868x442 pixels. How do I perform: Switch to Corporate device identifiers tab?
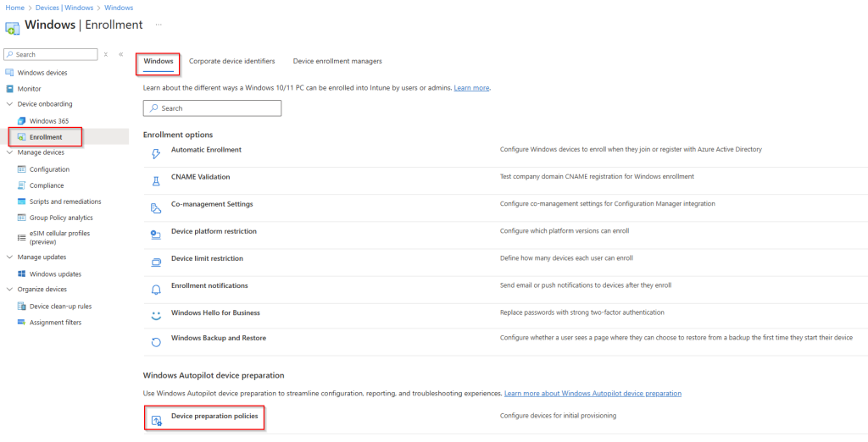(231, 61)
